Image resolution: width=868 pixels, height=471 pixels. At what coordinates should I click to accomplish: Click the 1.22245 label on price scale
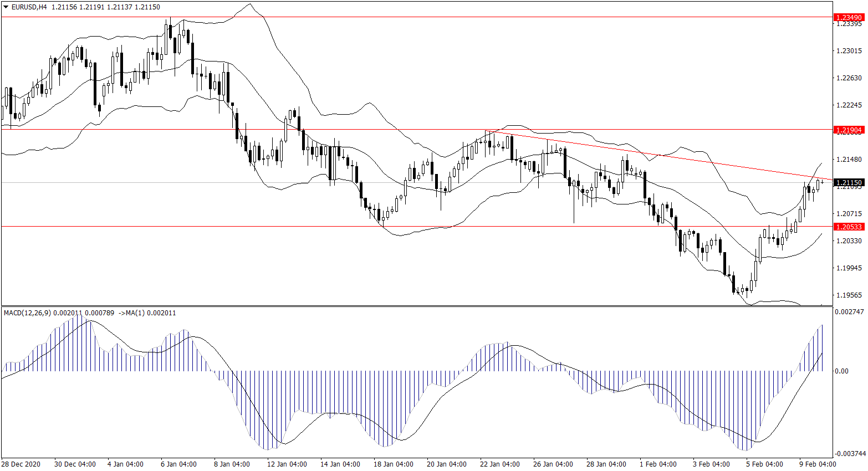849,105
